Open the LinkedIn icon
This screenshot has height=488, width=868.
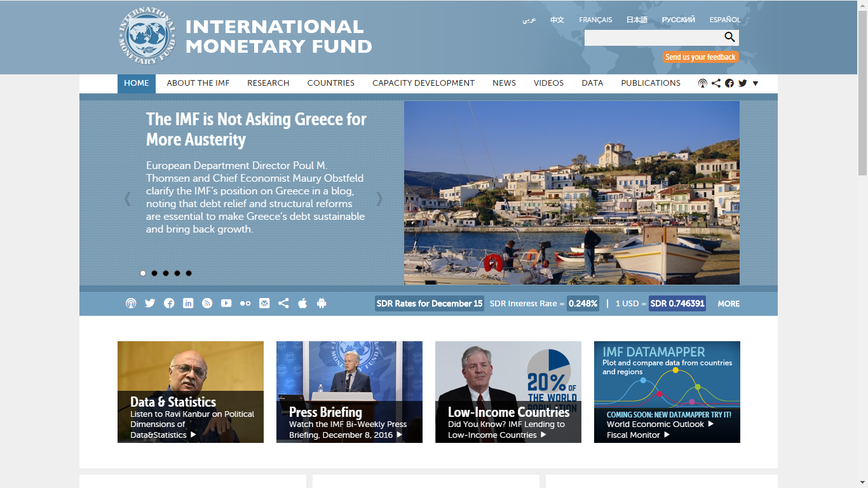[188, 304]
